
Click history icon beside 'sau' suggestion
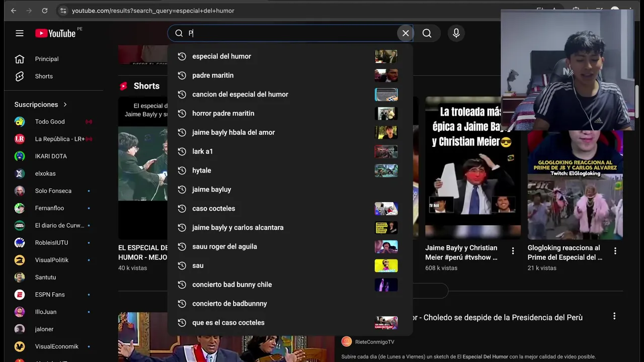tap(182, 265)
